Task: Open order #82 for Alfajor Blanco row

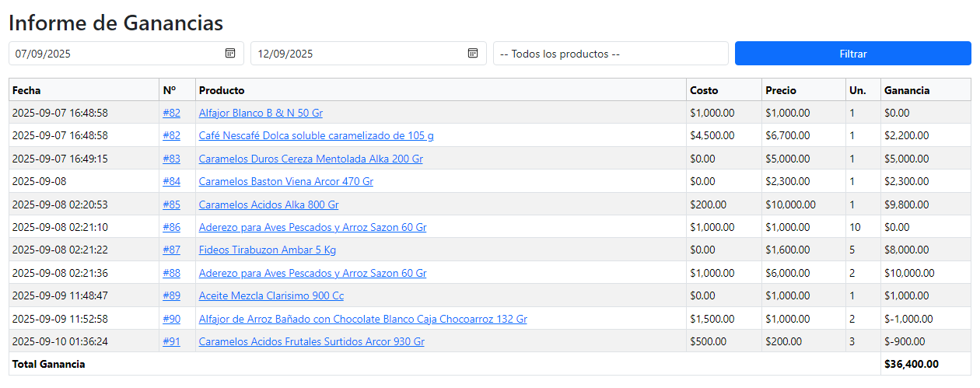Action: pyautogui.click(x=171, y=113)
